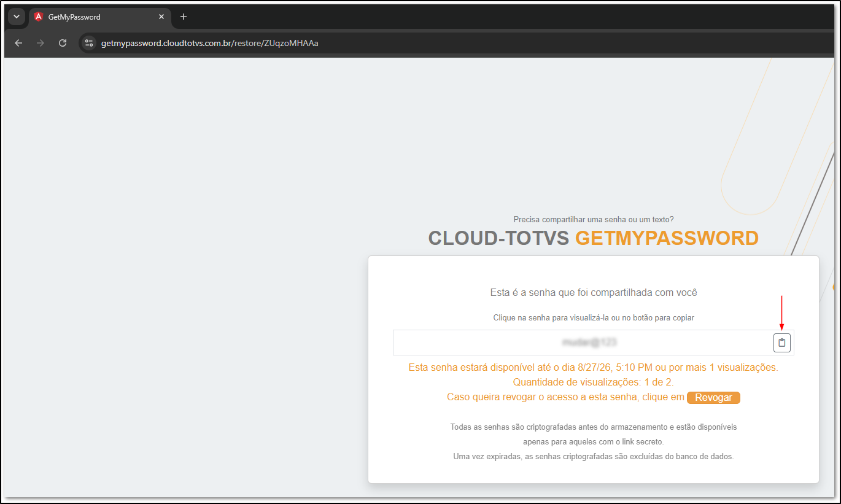Copy the shared password with the clipboard button
This screenshot has width=841, height=504.
(x=781, y=343)
